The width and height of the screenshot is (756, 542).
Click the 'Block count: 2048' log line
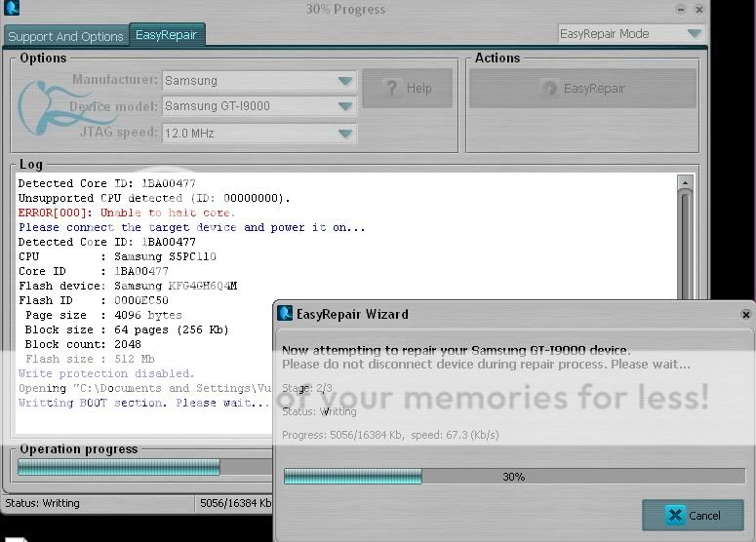click(83, 344)
